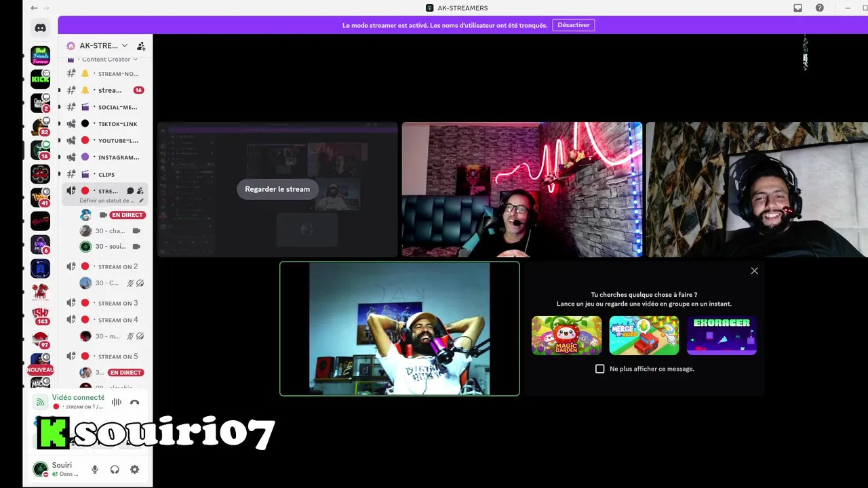Image resolution: width=868 pixels, height=488 pixels.
Task: Join the STREAM ON 2 voice channel
Action: [x=105, y=266]
